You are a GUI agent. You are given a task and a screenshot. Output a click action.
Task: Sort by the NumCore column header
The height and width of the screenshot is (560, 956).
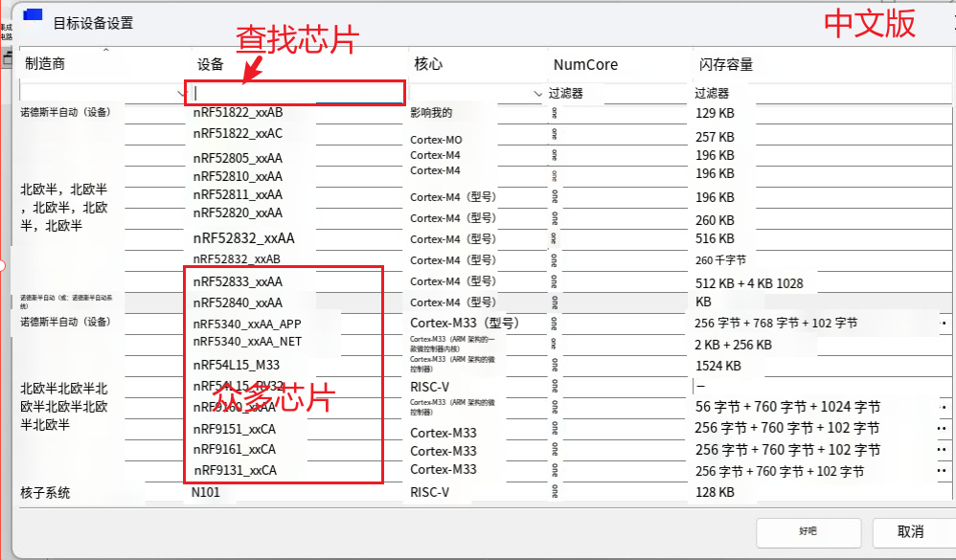tap(585, 64)
